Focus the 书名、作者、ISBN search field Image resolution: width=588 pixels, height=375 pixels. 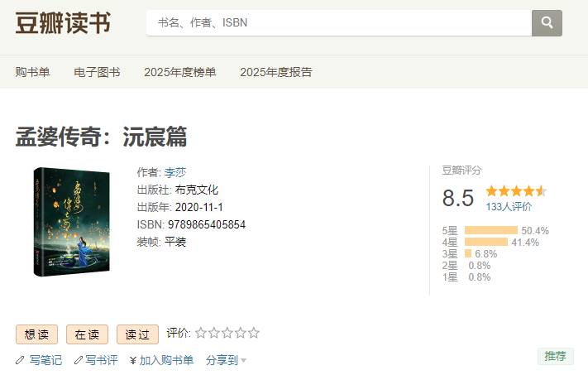[339, 23]
